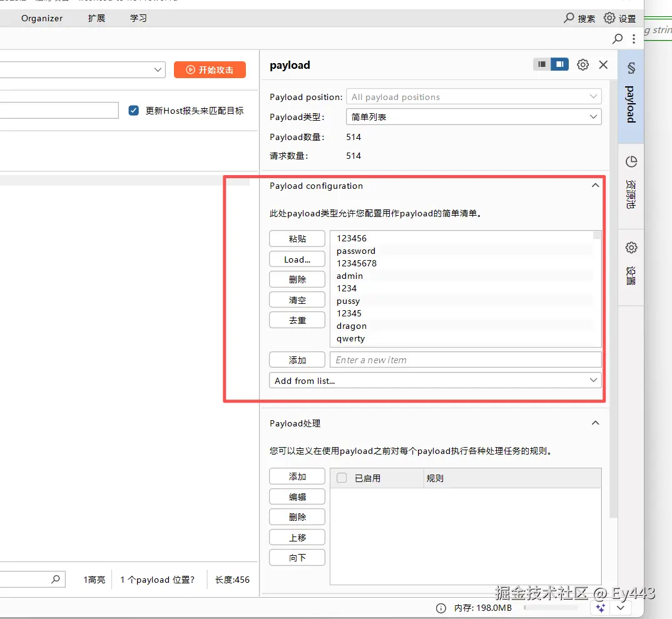The height and width of the screenshot is (619, 672).
Task: Click the 添加 button in Payload处理
Action: click(x=297, y=476)
